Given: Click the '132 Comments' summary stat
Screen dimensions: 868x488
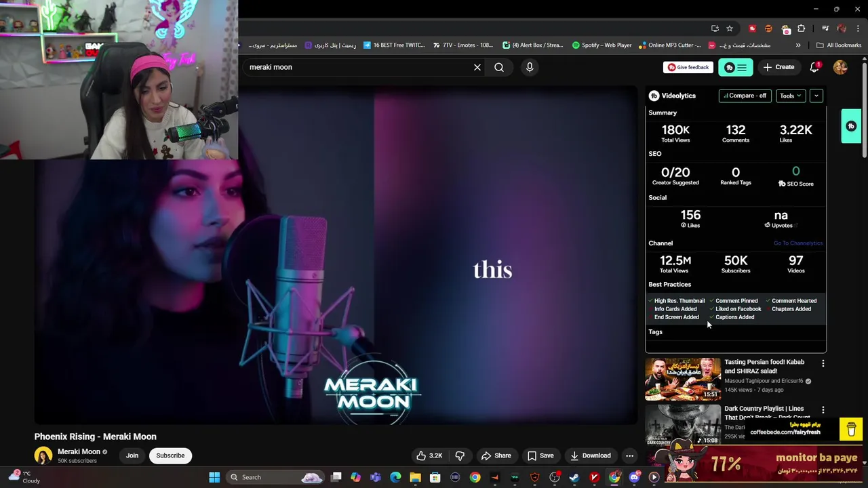Looking at the screenshot, I should click(736, 133).
